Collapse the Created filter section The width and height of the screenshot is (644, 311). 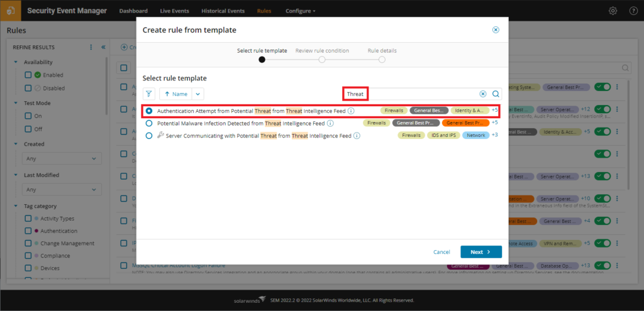tap(16, 144)
